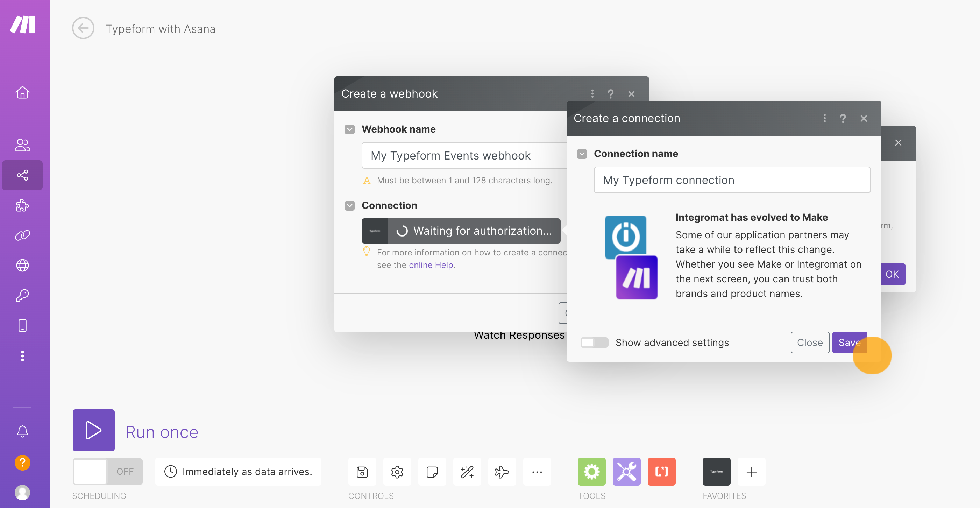Open Team section in sidebar
Viewport: 980px width, 508px height.
22,145
